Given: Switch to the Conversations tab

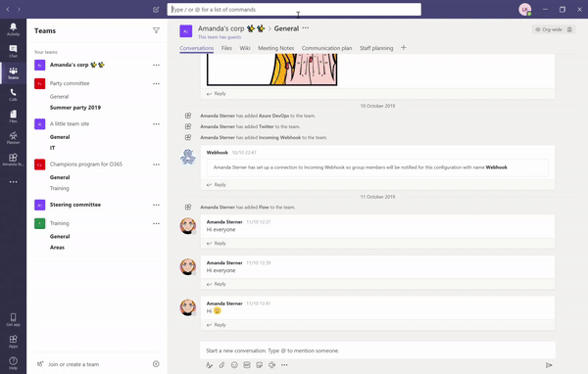Looking at the screenshot, I should point(197,48).
